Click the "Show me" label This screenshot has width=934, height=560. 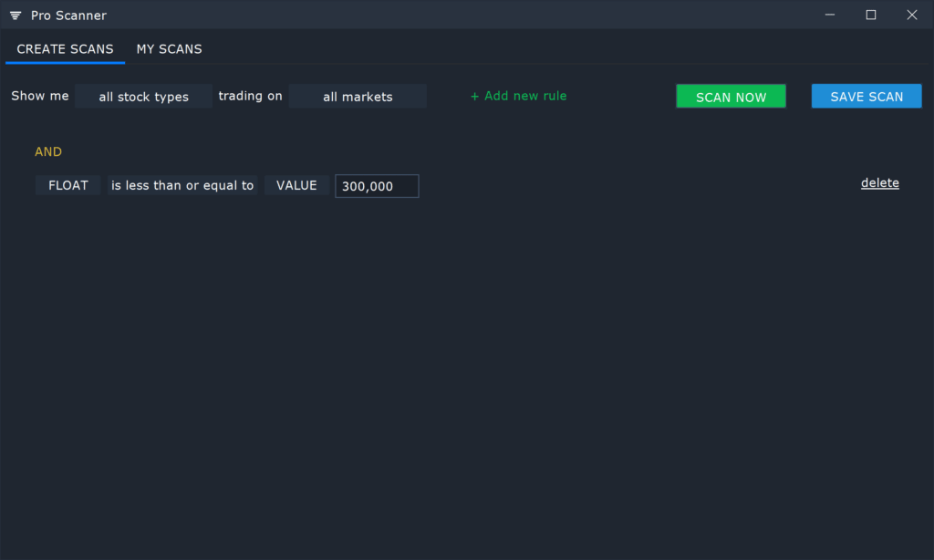[39, 95]
